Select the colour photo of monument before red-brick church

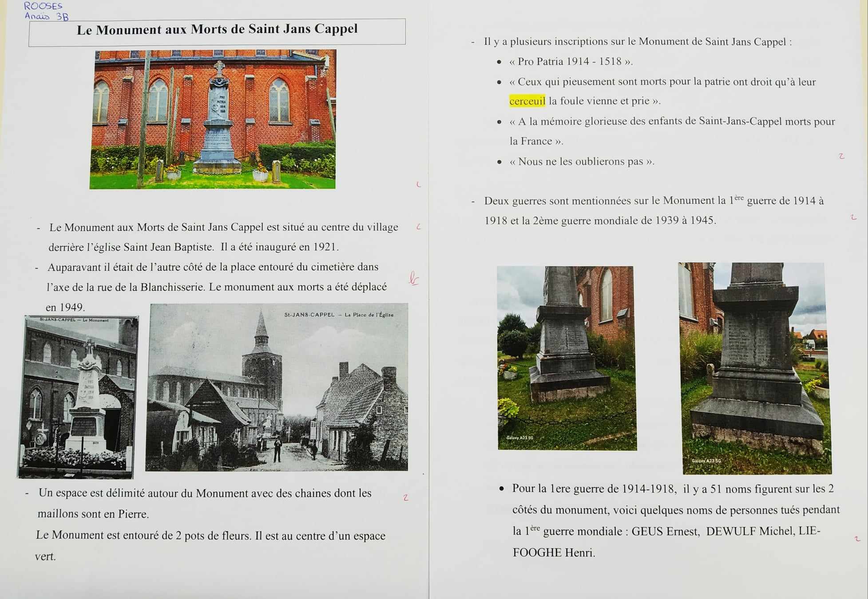click(x=213, y=119)
